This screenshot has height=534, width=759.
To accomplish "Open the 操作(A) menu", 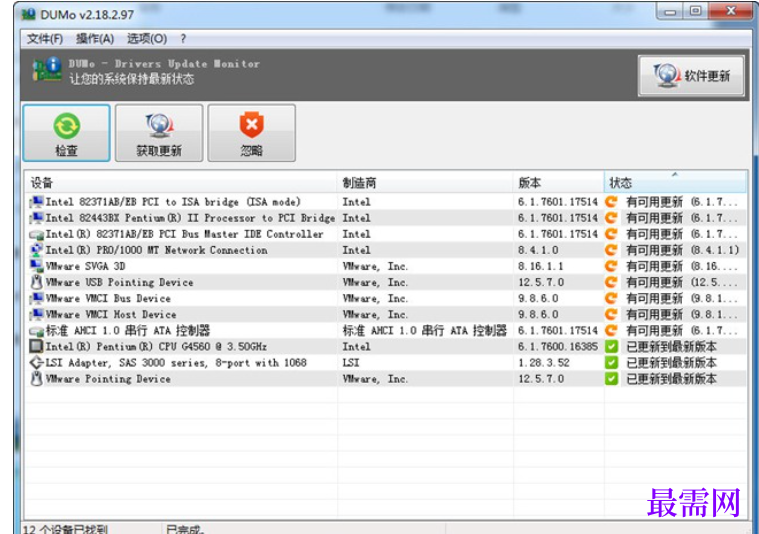I will pyautogui.click(x=95, y=39).
